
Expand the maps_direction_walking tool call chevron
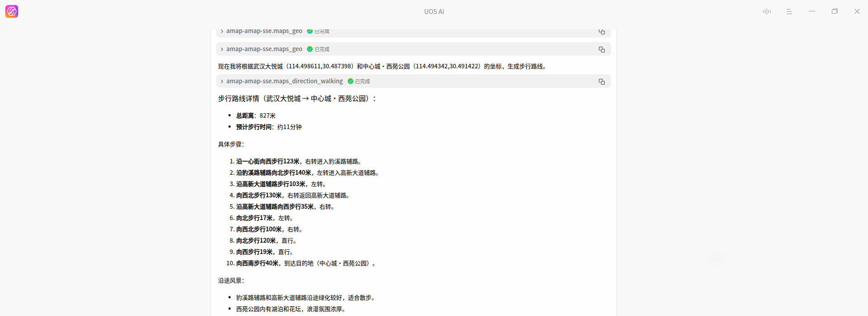[x=222, y=81]
